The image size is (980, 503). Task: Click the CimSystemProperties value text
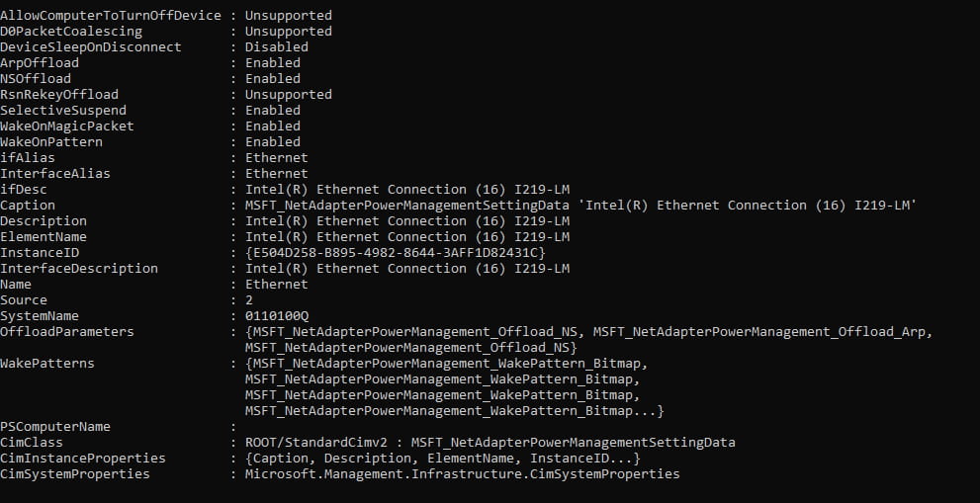pyautogui.click(x=462, y=473)
